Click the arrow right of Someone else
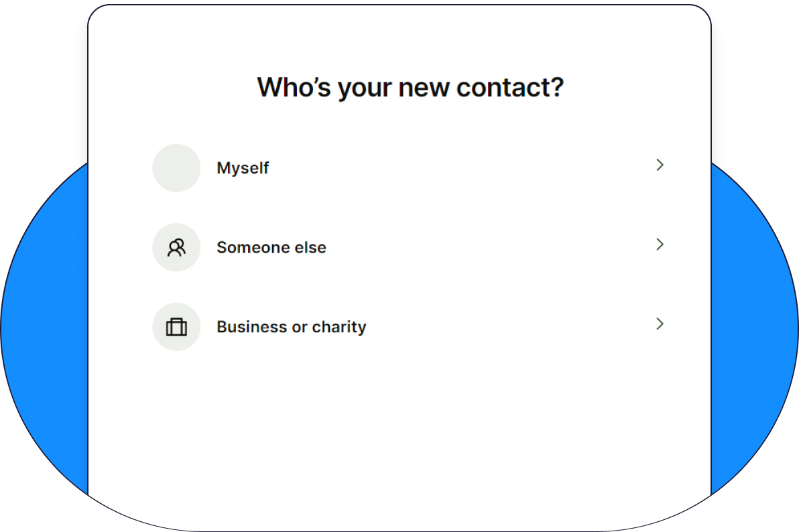 click(x=660, y=245)
